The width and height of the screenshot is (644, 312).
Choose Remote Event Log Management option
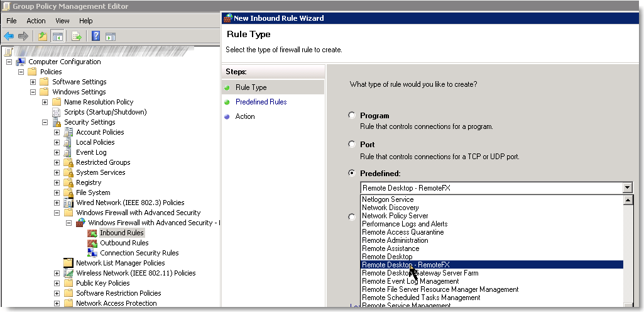click(492, 281)
